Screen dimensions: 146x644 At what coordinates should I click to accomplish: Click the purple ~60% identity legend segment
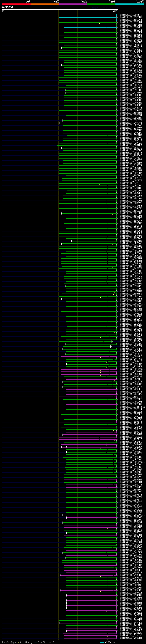tap(73, 4)
